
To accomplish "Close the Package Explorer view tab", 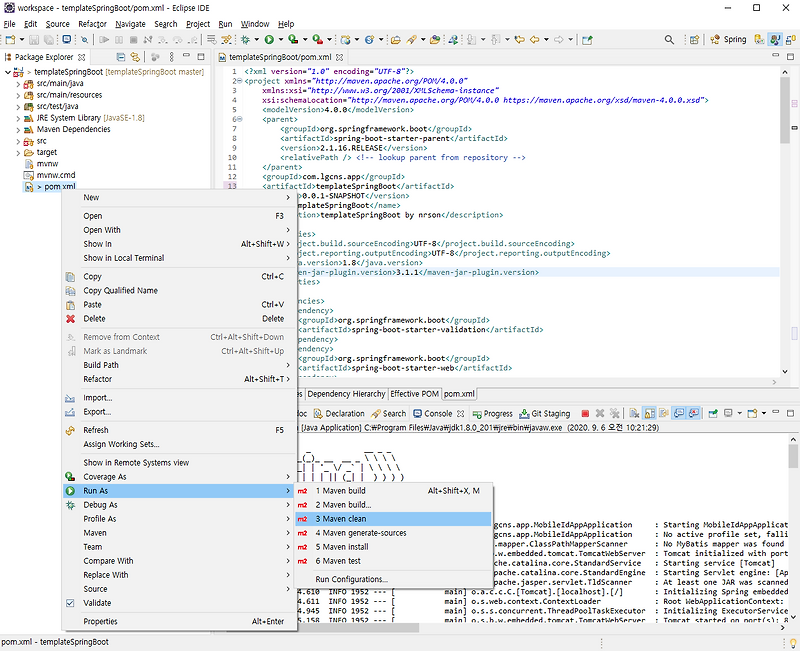I will (82, 57).
